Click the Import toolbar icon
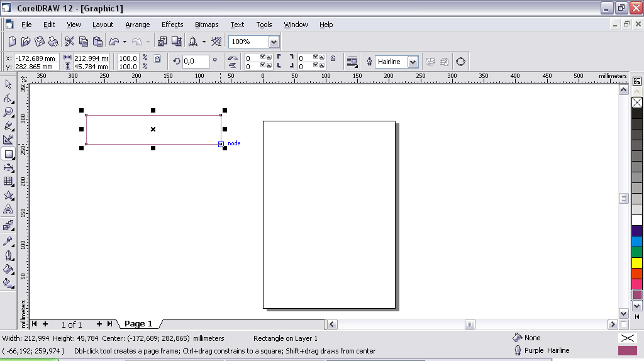The width and height of the screenshot is (644, 361). (x=162, y=42)
